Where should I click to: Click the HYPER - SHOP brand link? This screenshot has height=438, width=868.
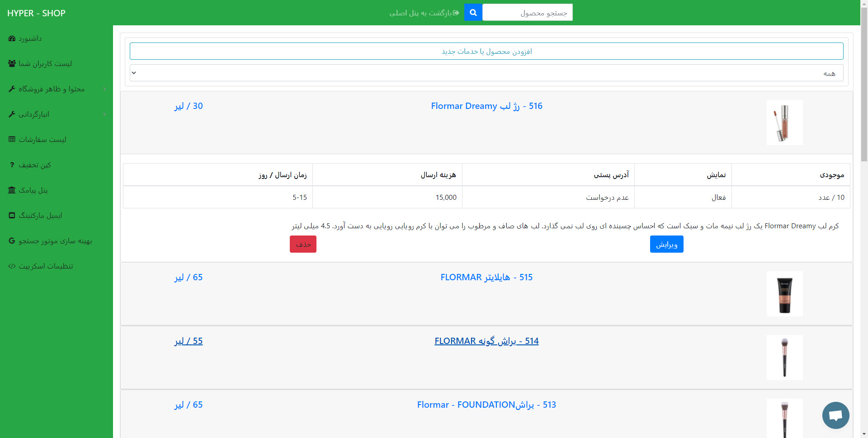pyautogui.click(x=36, y=13)
